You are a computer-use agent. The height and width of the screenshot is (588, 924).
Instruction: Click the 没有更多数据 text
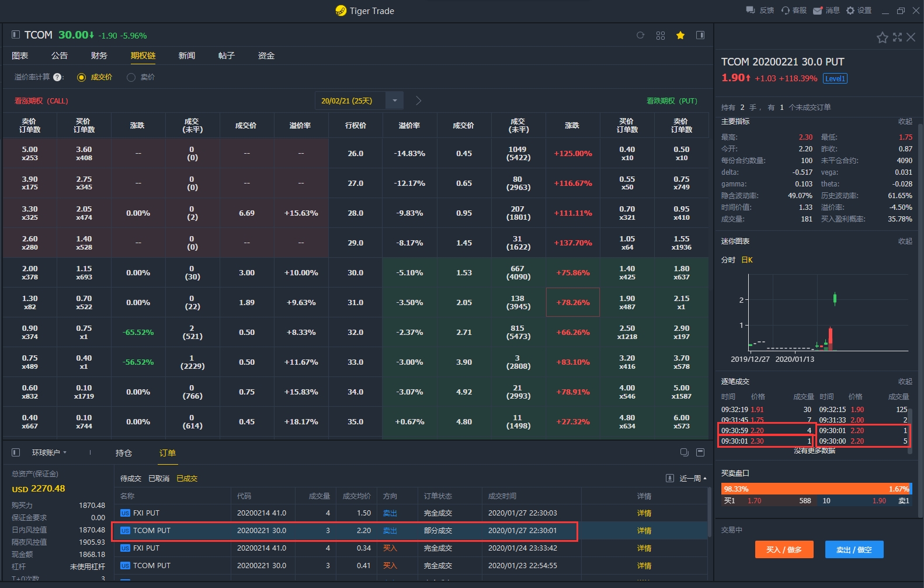click(815, 451)
